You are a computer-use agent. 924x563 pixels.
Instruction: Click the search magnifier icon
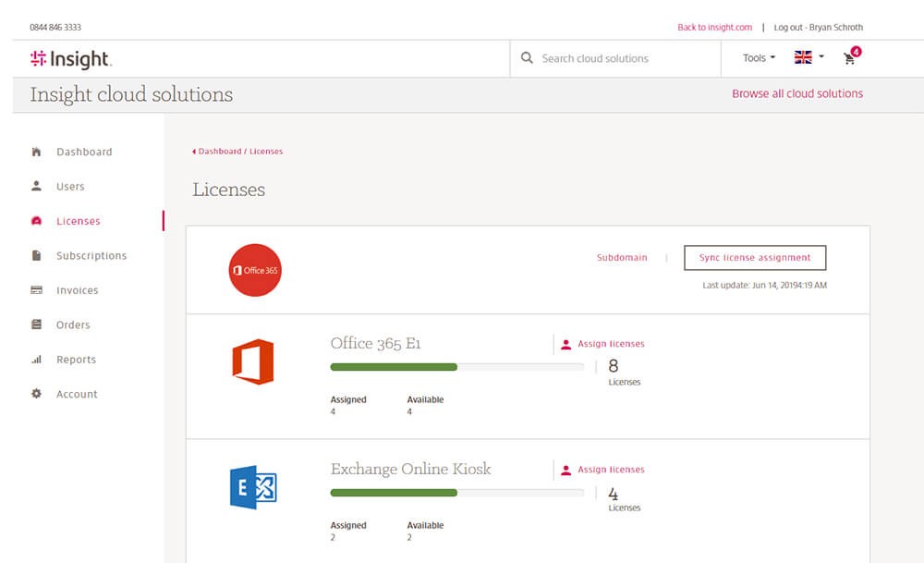[527, 57]
